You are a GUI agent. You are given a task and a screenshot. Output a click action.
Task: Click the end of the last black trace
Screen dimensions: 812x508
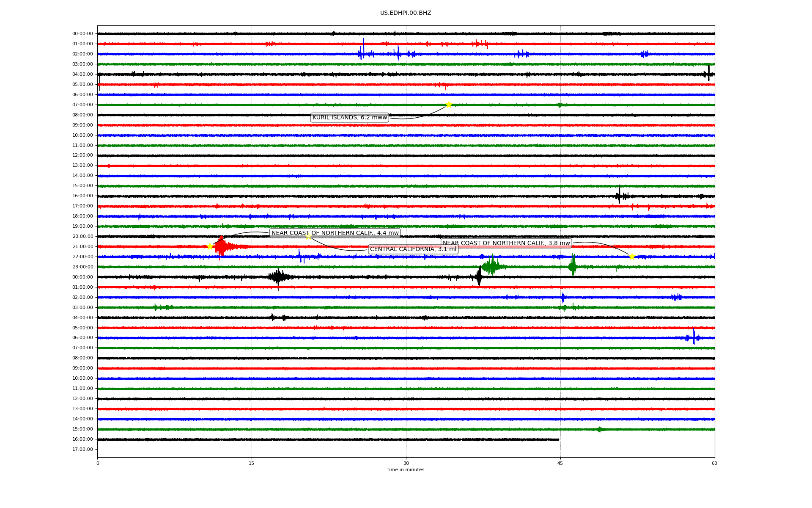tap(558, 439)
